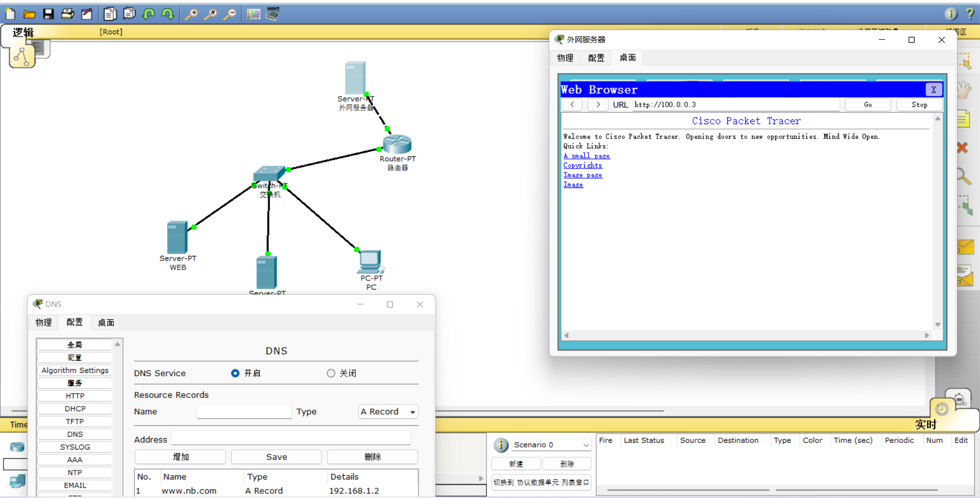The width and height of the screenshot is (980, 498).
Task: Click the Address field in DNS
Action: point(291,438)
